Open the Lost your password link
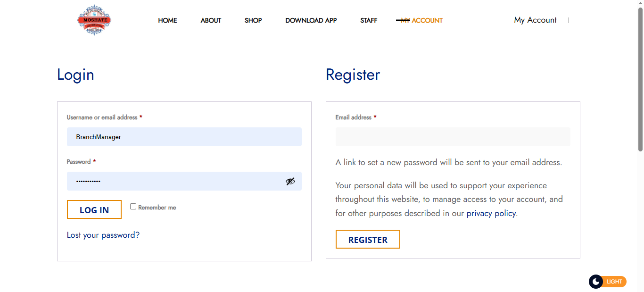 pos(103,235)
